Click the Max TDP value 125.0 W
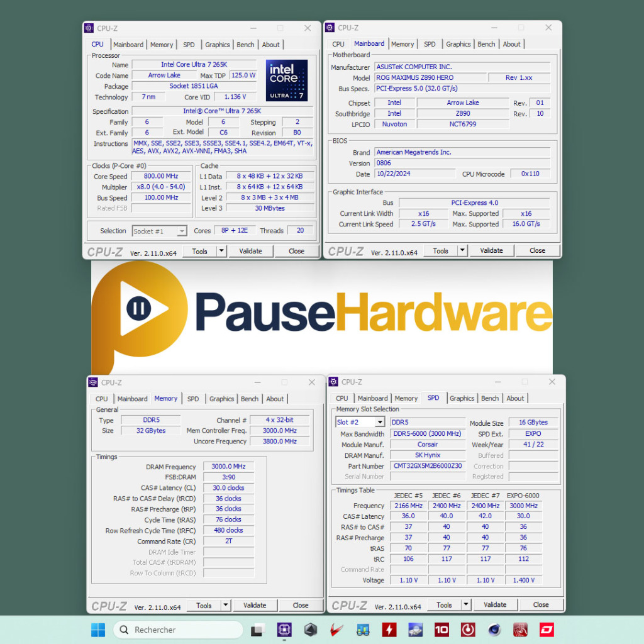The image size is (644, 644). click(x=243, y=75)
